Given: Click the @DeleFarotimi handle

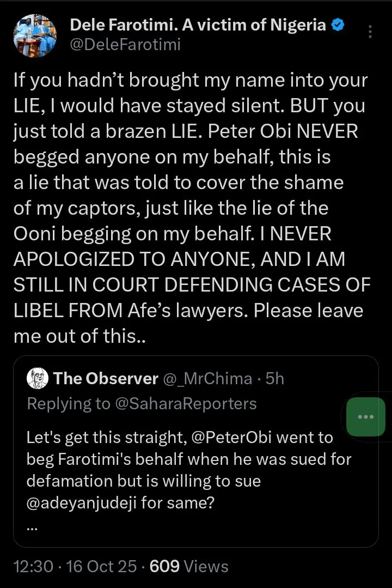Looking at the screenshot, I should pos(125,45).
